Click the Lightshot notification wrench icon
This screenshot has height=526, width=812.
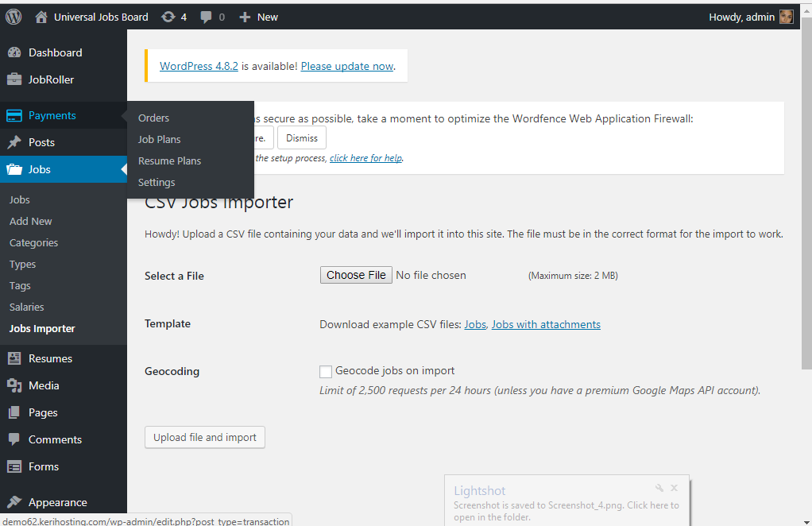click(659, 488)
